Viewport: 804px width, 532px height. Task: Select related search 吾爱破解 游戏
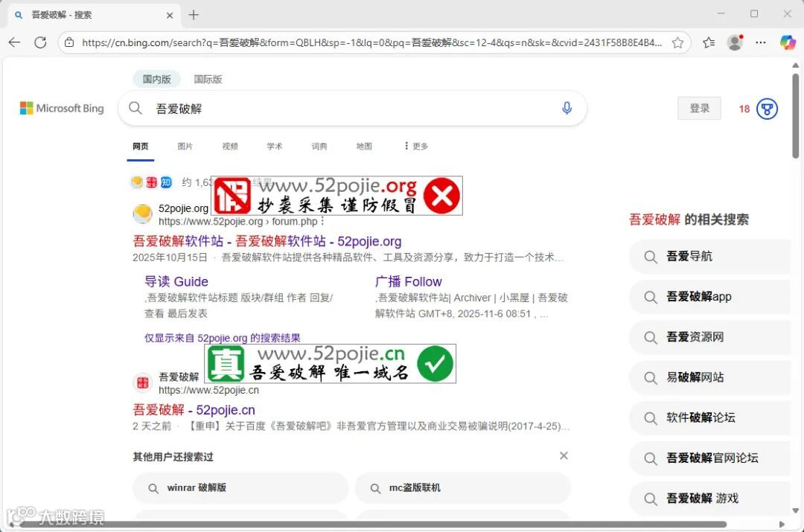710,499
